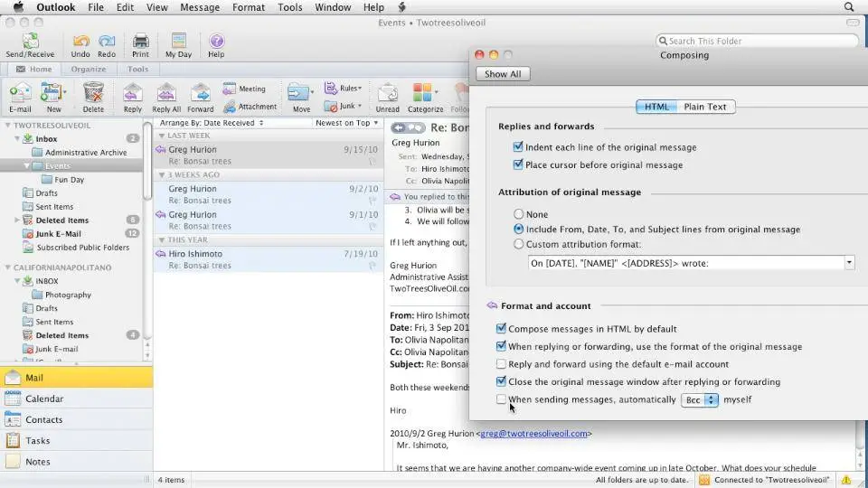868x488 pixels.
Task: Open the Bcc/Cc popup selector
Action: (700, 399)
